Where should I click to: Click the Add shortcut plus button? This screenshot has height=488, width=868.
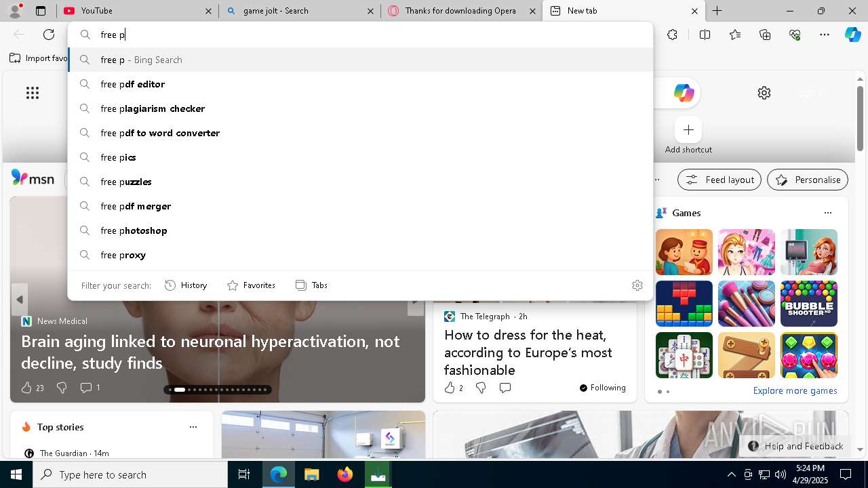[x=688, y=129]
